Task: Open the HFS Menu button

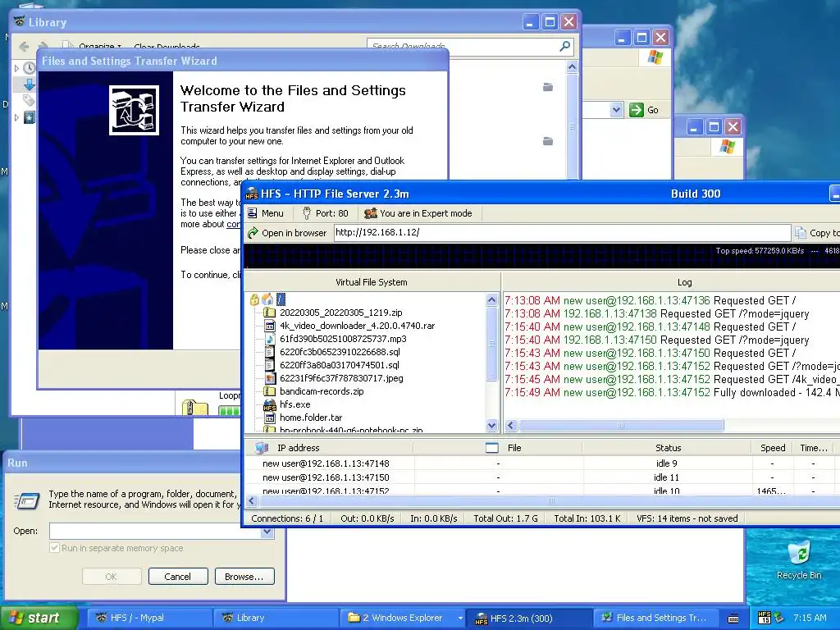Action: [x=266, y=213]
